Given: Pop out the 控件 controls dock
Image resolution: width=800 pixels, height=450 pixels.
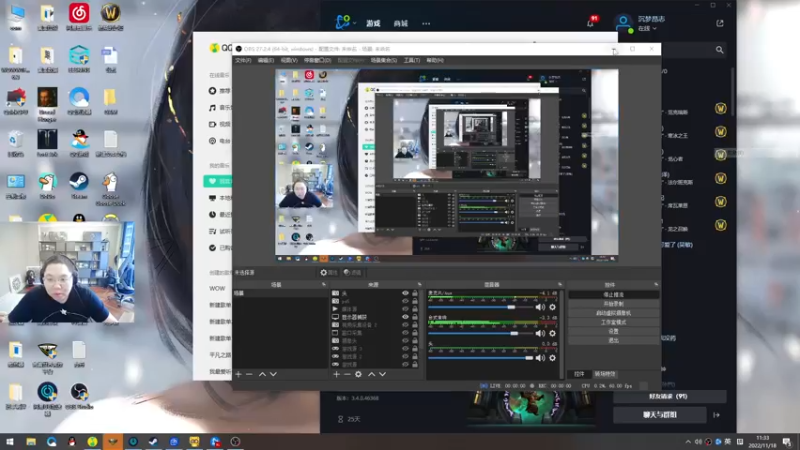Looking at the screenshot, I should [x=656, y=285].
